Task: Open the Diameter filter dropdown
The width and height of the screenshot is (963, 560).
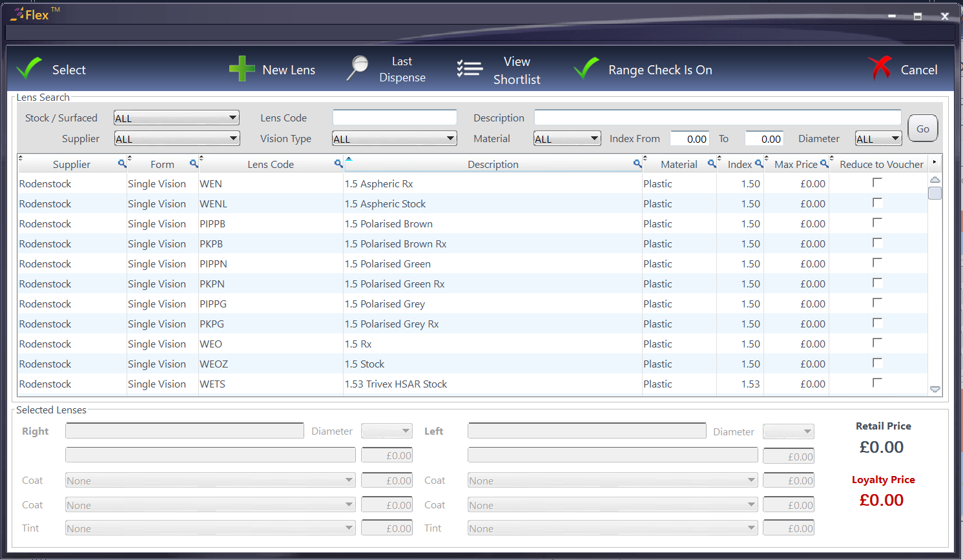Action: [878, 138]
